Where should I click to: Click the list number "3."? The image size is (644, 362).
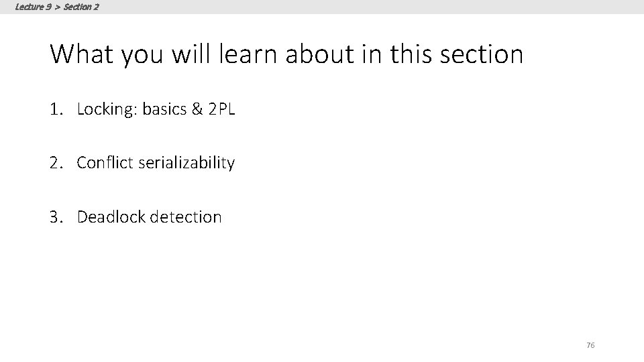(56, 217)
